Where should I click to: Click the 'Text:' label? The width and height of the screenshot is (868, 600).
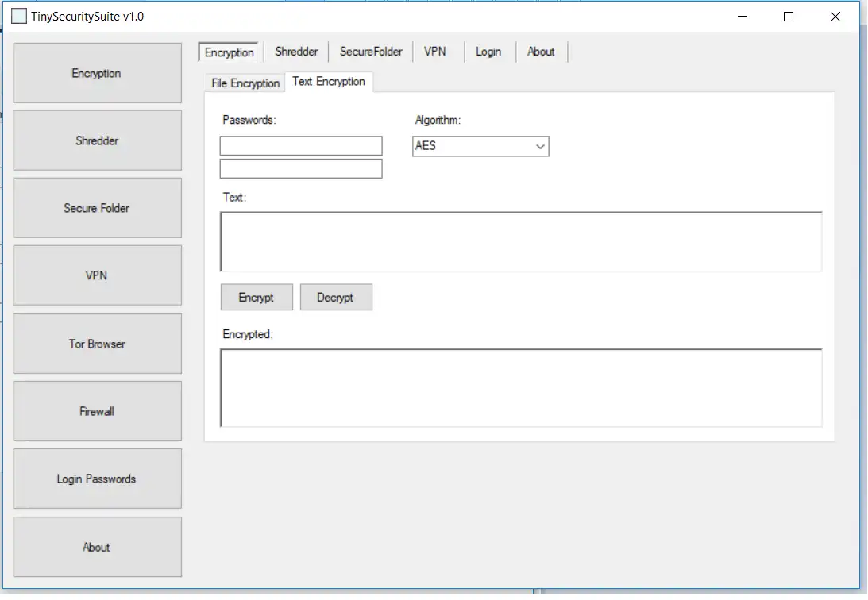point(234,198)
